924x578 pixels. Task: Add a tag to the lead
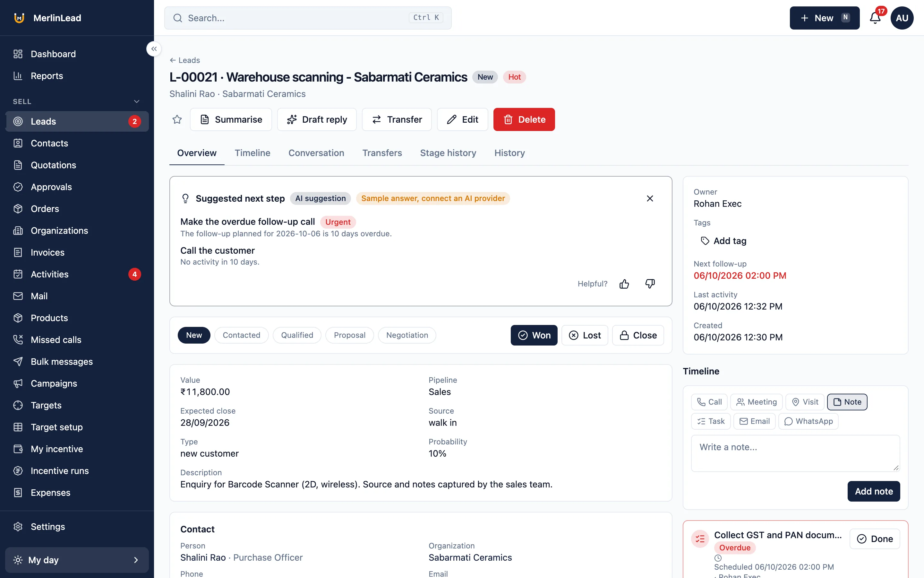click(723, 241)
